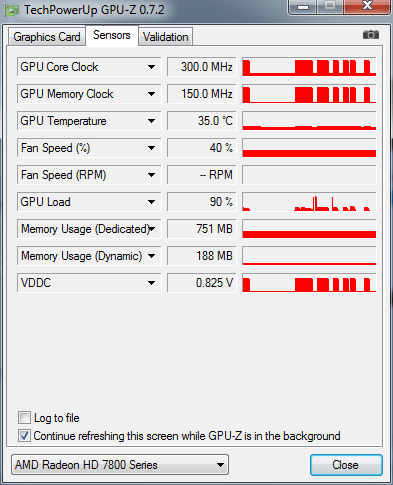Expand the VDDC sensor dropdown
This screenshot has width=393, height=485.
coord(151,283)
